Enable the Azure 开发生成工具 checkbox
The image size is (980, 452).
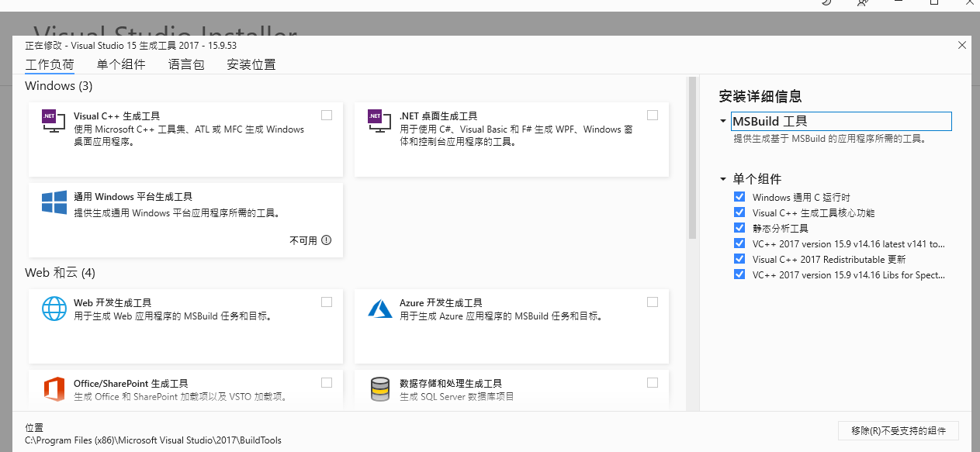(x=653, y=302)
